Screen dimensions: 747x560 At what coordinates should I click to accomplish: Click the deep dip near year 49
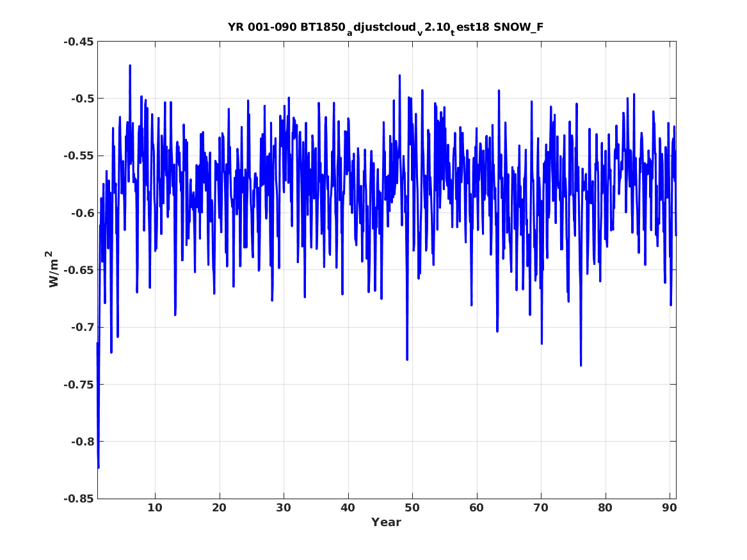(x=407, y=360)
